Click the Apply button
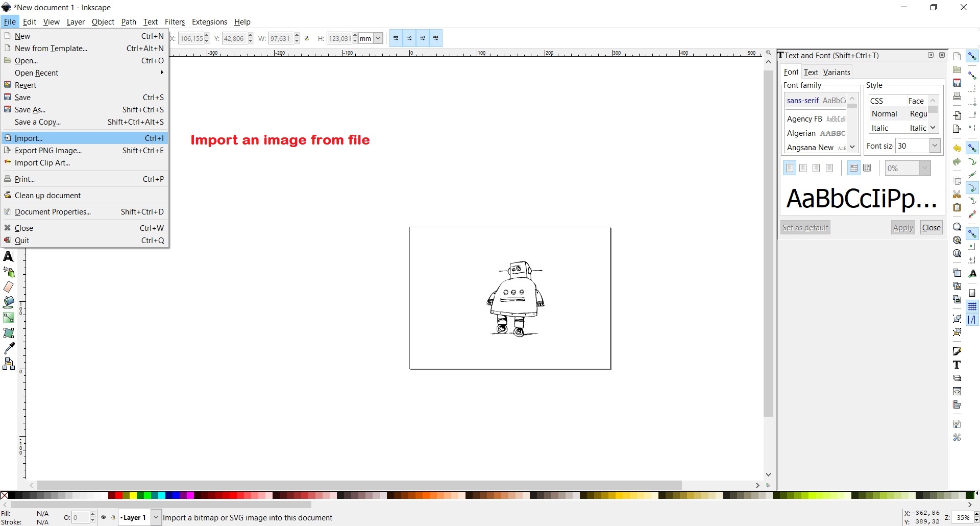This screenshot has height=526, width=980. coord(903,228)
